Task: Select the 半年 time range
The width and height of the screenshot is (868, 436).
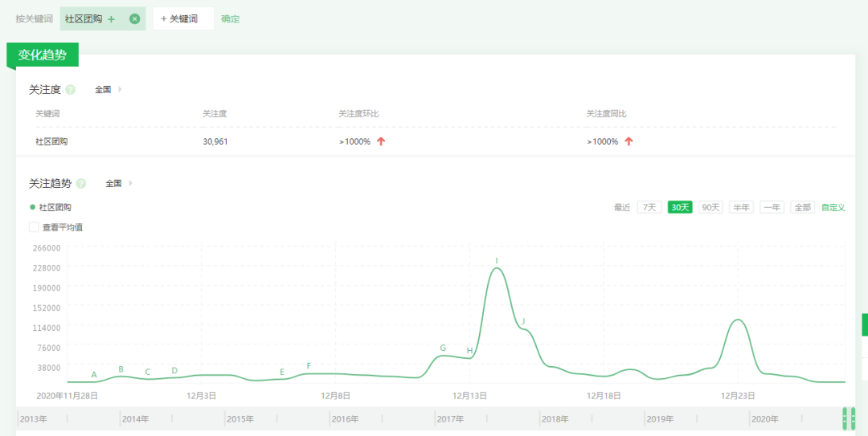Action: coord(741,207)
